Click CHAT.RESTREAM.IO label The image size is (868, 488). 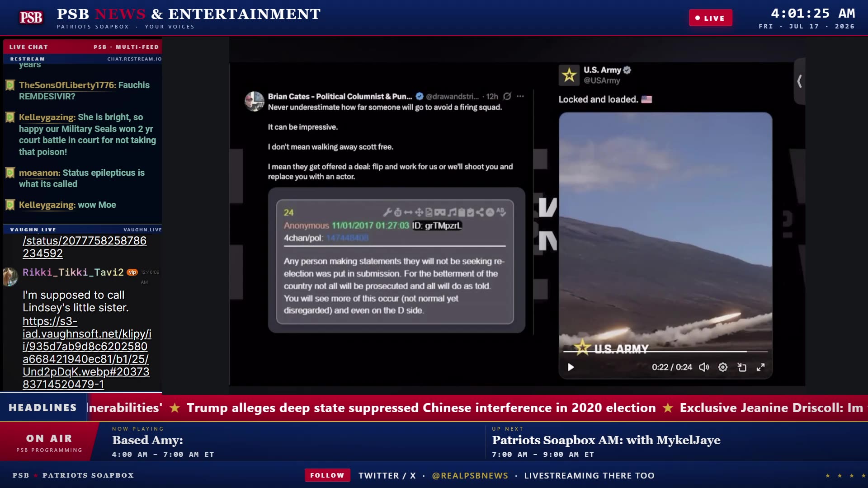tap(134, 59)
